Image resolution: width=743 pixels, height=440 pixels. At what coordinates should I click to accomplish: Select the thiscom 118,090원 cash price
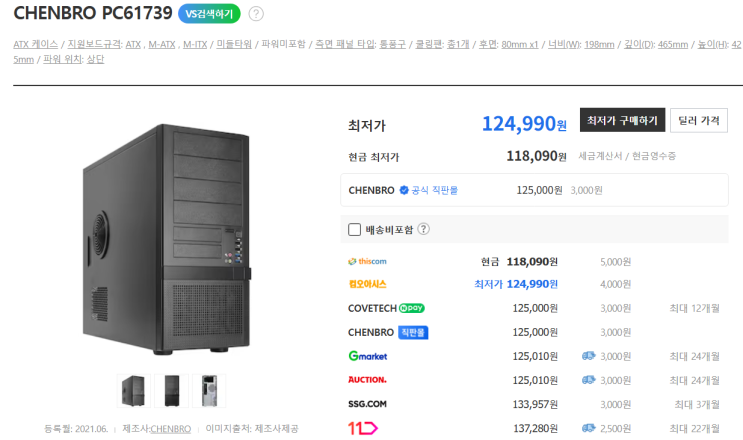click(x=532, y=261)
